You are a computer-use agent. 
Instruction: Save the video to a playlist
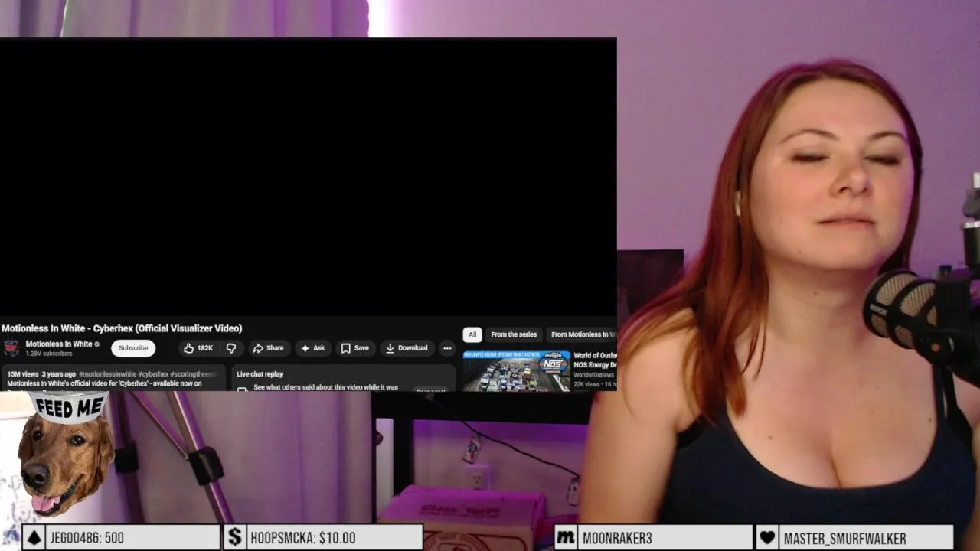click(x=354, y=348)
